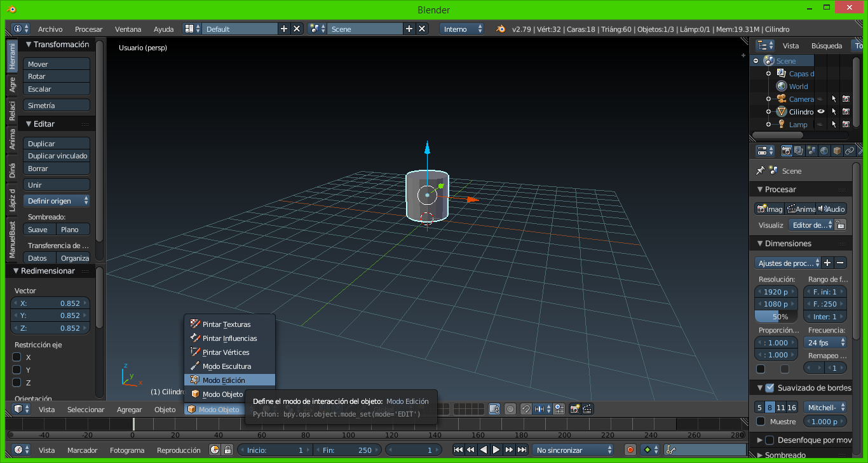Toggle Cilindro visibility eye in outliner
This screenshot has height=463, width=868.
click(x=821, y=112)
